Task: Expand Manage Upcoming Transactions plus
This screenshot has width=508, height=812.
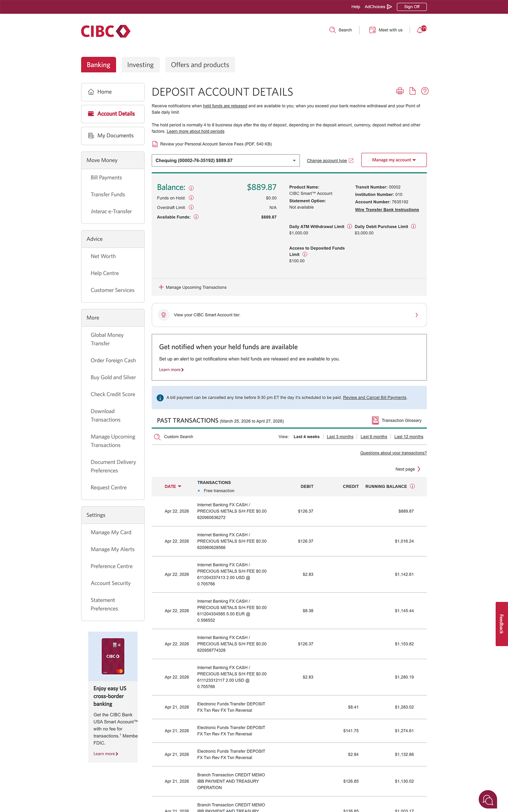Action: tap(161, 287)
